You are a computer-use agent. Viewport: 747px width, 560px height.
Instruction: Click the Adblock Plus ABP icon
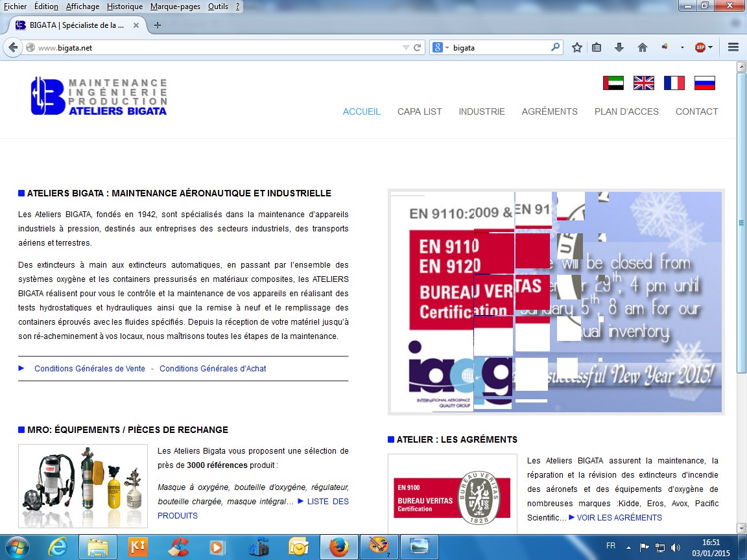700,47
